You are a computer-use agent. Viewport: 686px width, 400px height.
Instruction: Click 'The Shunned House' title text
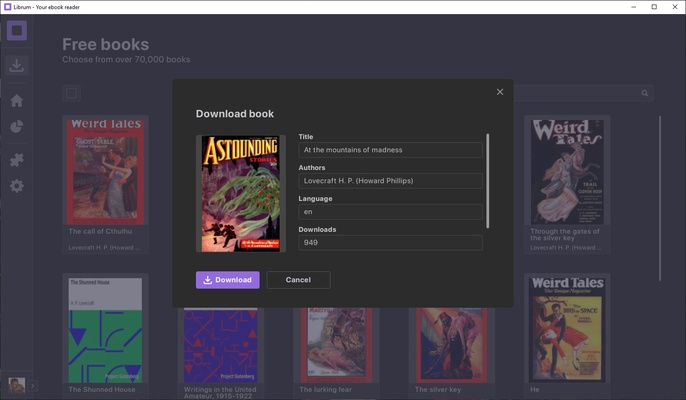102,389
